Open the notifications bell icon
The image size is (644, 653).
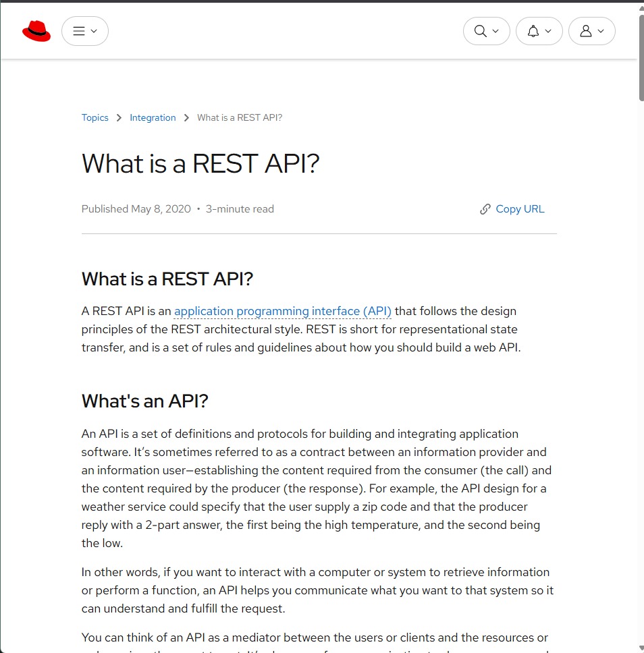pos(534,31)
